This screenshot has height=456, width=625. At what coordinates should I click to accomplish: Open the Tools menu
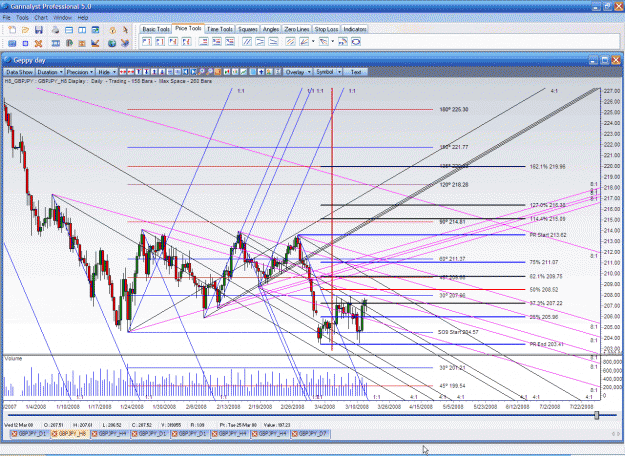click(x=22, y=18)
